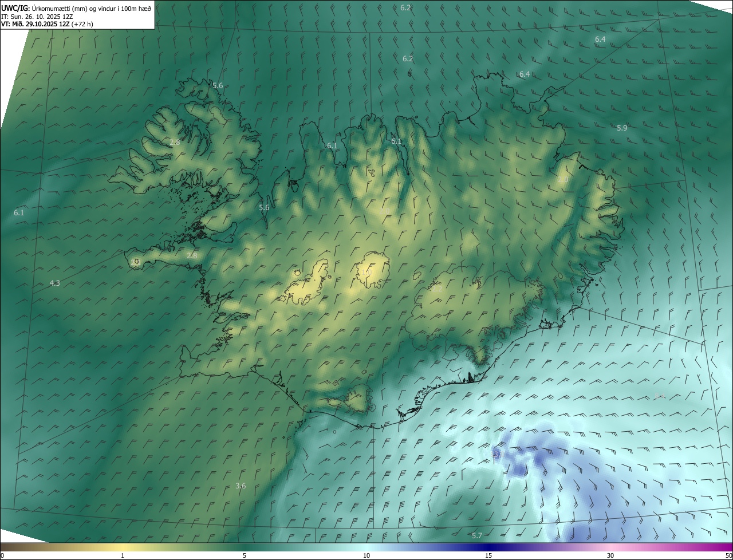The width and height of the screenshot is (733, 560).
Task: Click the colour scale tick label 30
Action: [610, 556]
